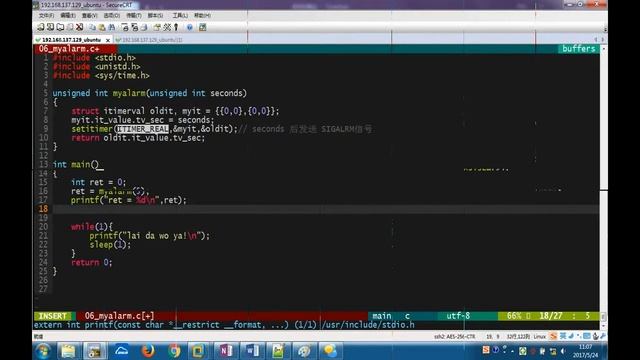Image resolution: width=640 pixels, height=360 pixels.
Task: Click the tab bar scroll left arrow
Action: [x=596, y=40]
